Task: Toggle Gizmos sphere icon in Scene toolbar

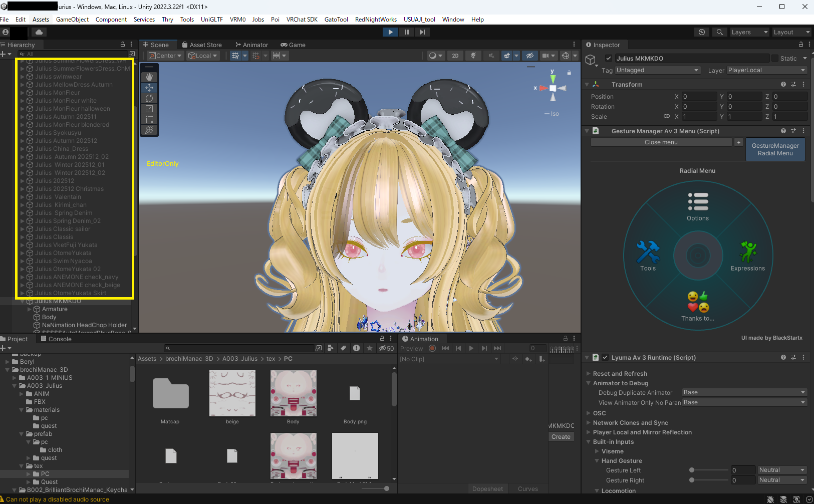Action: 566,56
